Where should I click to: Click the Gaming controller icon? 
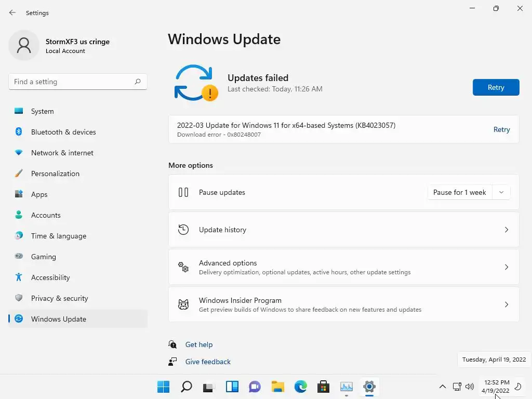[x=19, y=256]
